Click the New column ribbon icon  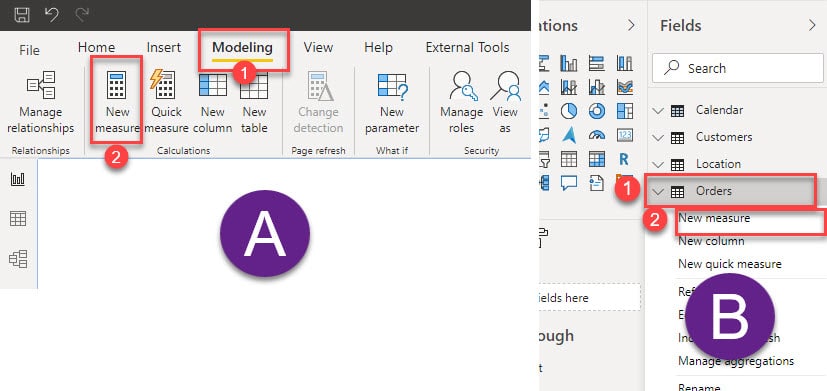(x=213, y=85)
